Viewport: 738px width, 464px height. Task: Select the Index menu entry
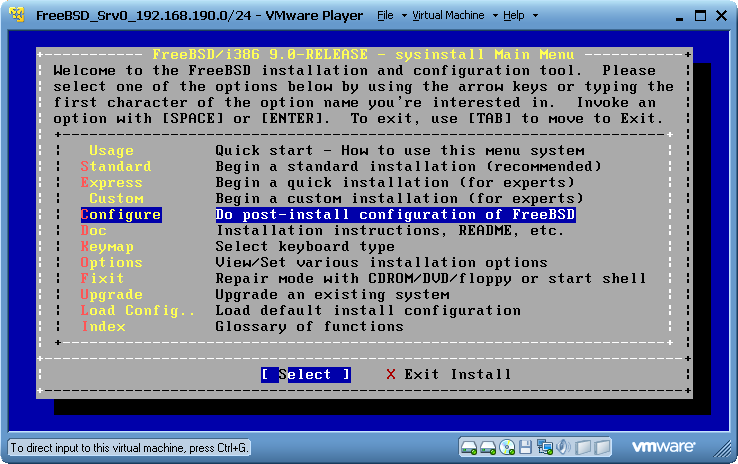(x=104, y=327)
